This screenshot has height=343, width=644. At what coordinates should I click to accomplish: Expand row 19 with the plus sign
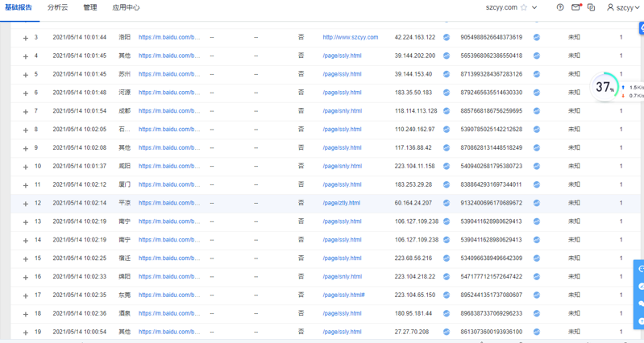(x=26, y=333)
